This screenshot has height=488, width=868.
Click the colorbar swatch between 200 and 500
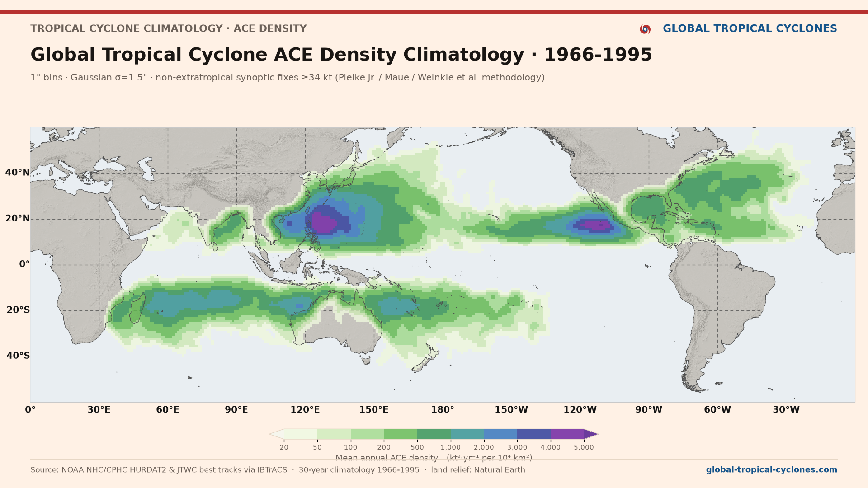point(401,434)
